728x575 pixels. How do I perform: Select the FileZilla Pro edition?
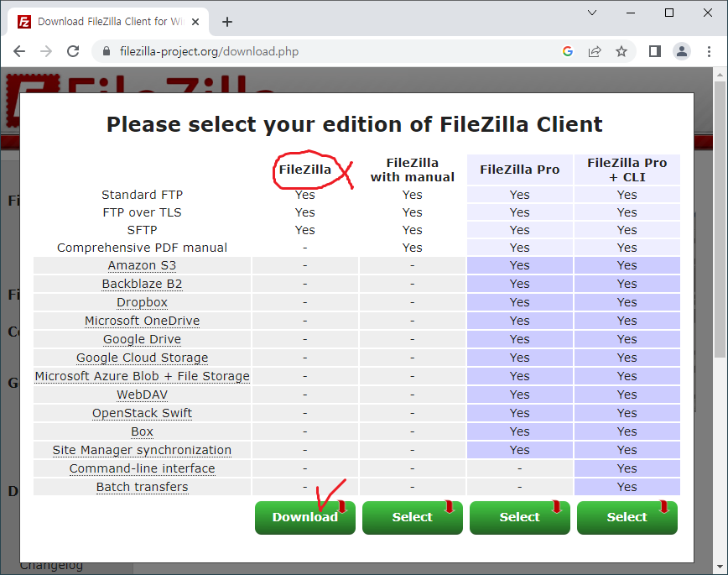[519, 517]
